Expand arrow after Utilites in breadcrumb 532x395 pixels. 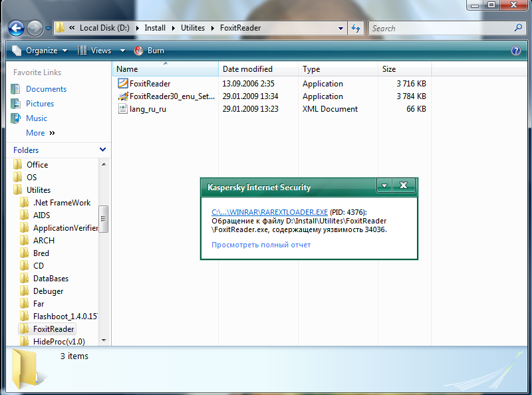[x=213, y=28]
